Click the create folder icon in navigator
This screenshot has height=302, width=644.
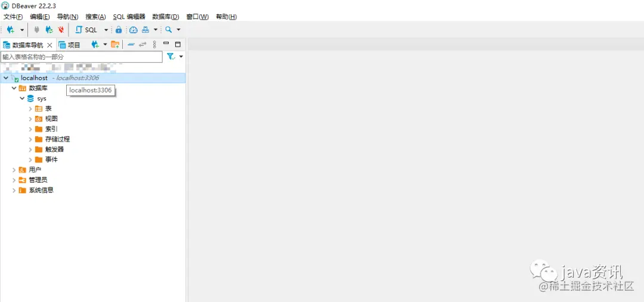(x=115, y=44)
